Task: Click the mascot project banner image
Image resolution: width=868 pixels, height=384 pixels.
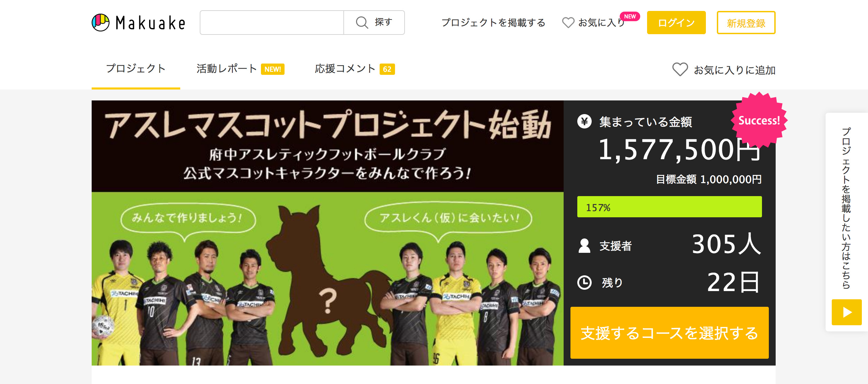Action: coord(327,233)
